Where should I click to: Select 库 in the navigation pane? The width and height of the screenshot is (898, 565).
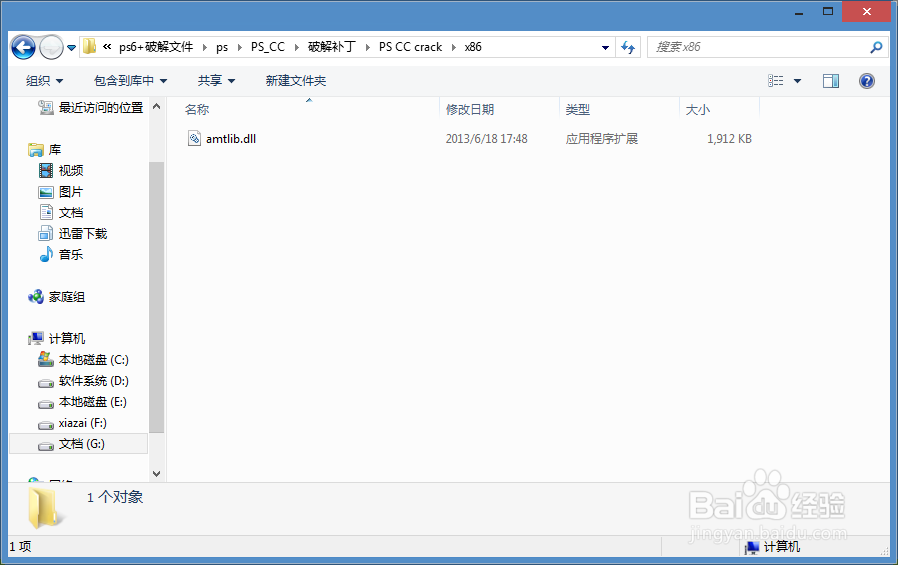[x=55, y=150]
